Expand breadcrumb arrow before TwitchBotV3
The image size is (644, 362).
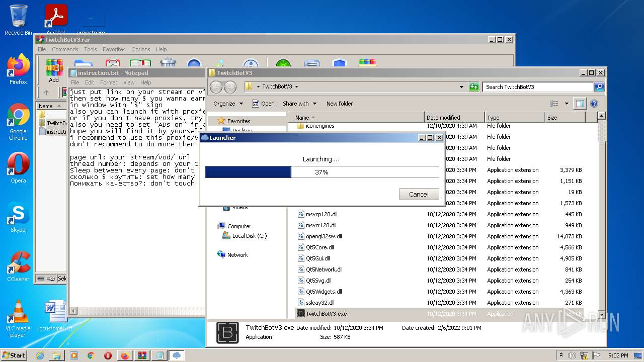pos(258,86)
